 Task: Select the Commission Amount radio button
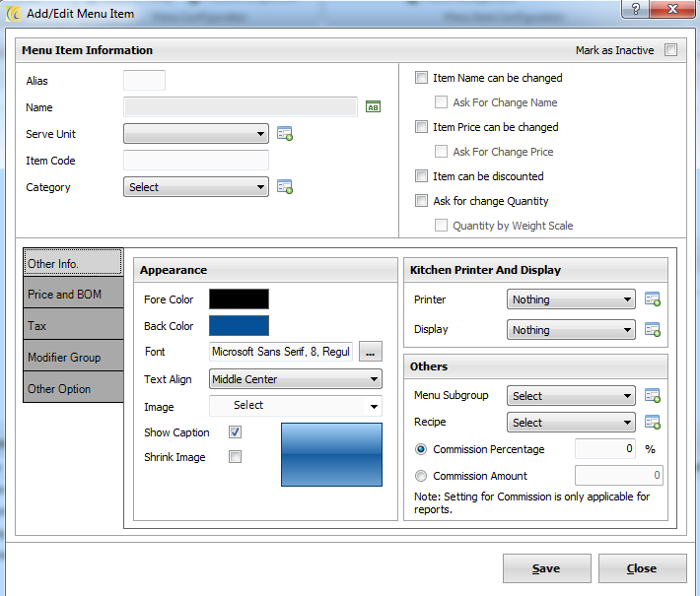(x=421, y=476)
